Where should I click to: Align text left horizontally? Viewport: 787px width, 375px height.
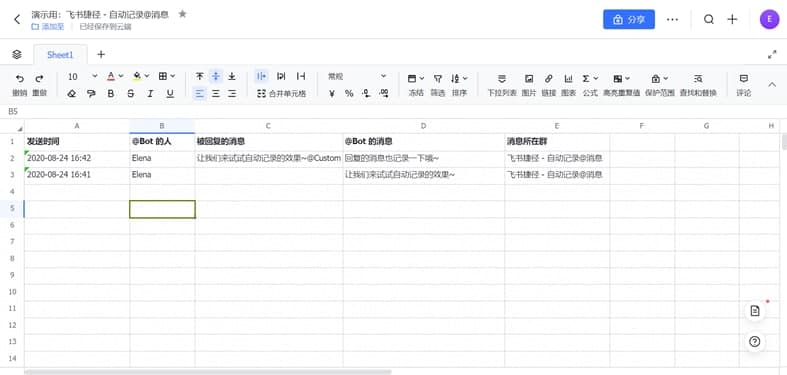coord(200,93)
